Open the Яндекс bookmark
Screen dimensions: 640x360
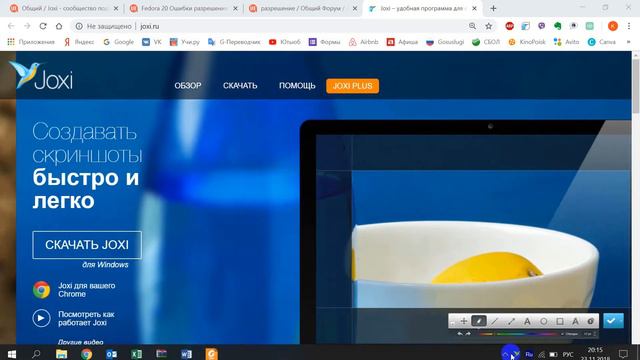coord(79,42)
